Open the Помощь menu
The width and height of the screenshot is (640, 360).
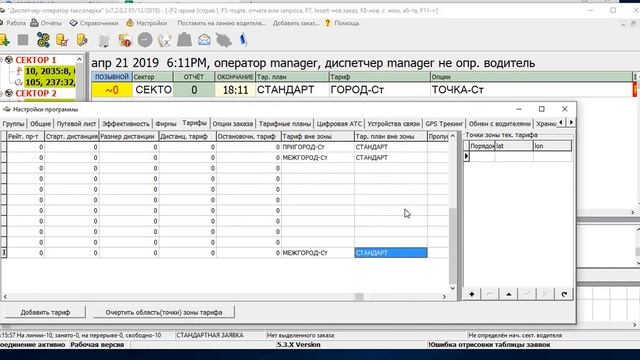click(342, 23)
